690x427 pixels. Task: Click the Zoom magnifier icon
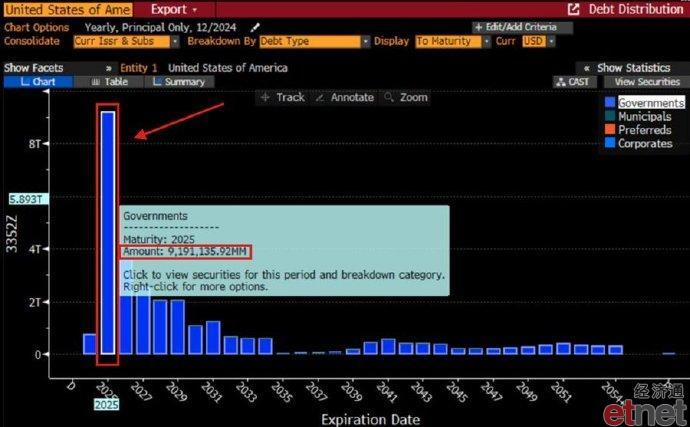(x=389, y=97)
